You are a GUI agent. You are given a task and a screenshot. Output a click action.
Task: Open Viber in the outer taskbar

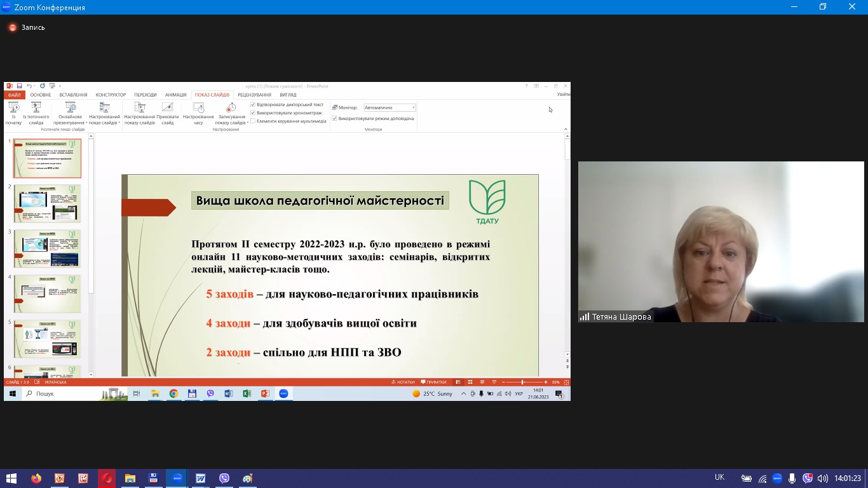[224, 478]
